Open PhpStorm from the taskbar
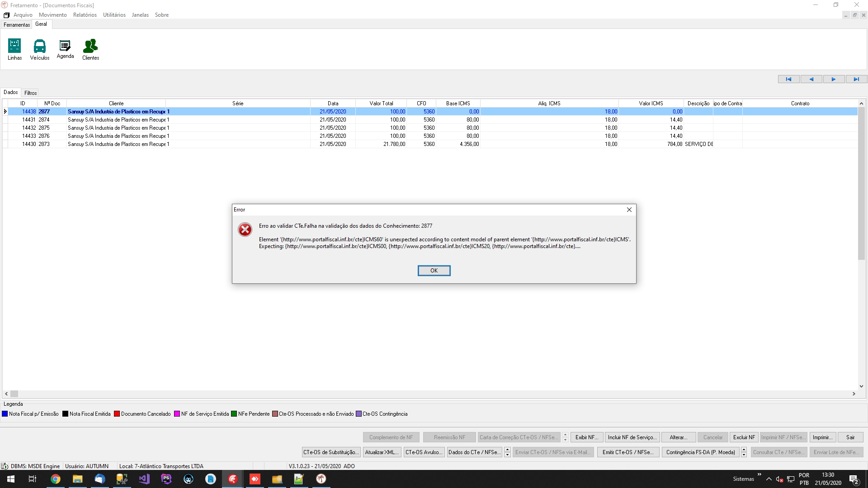 tap(166, 479)
